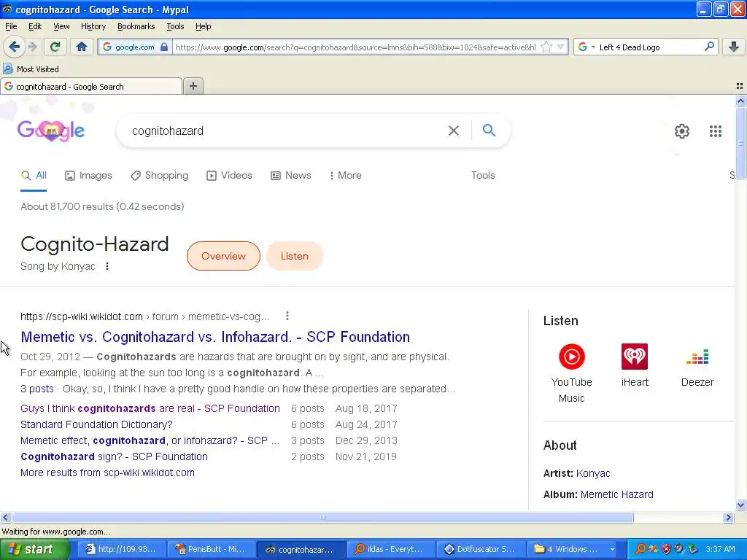Listen on YouTube Music
This screenshot has width=747, height=560.
tap(571, 373)
